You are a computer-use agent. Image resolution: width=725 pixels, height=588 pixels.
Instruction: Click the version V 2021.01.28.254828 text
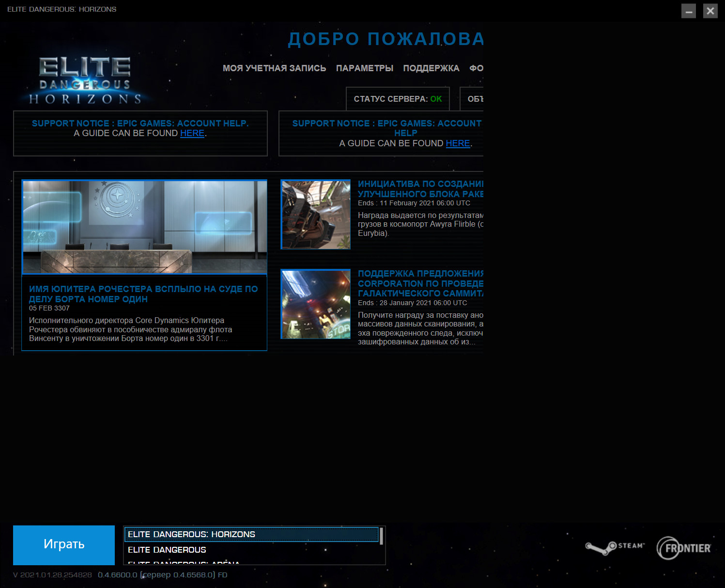coord(52,575)
